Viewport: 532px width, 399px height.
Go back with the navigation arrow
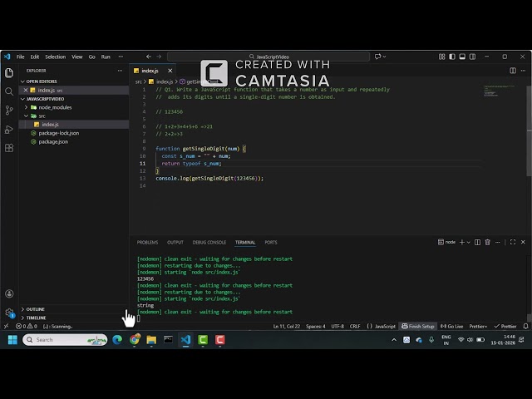pyautogui.click(x=149, y=57)
